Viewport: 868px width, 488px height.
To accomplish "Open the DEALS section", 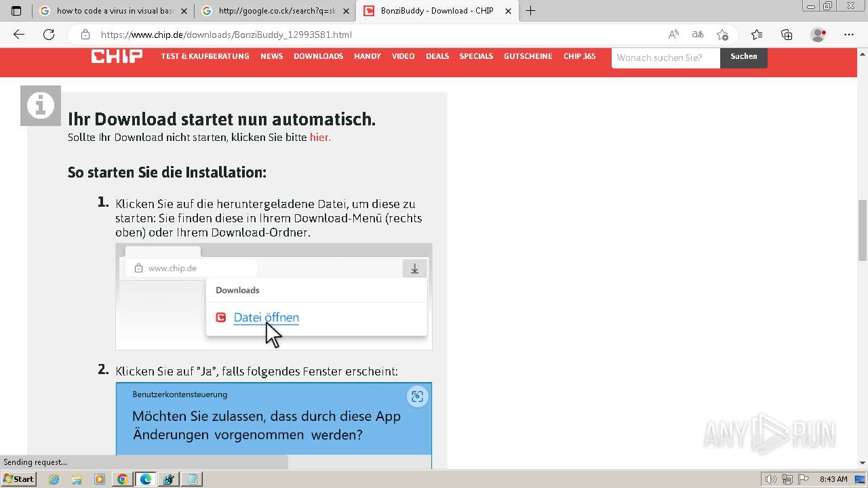I will 437,56.
